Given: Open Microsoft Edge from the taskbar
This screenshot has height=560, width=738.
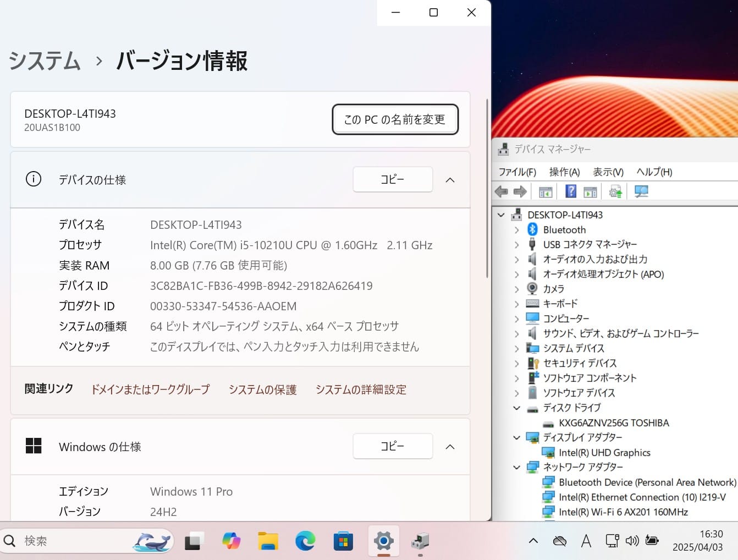Looking at the screenshot, I should [x=305, y=541].
